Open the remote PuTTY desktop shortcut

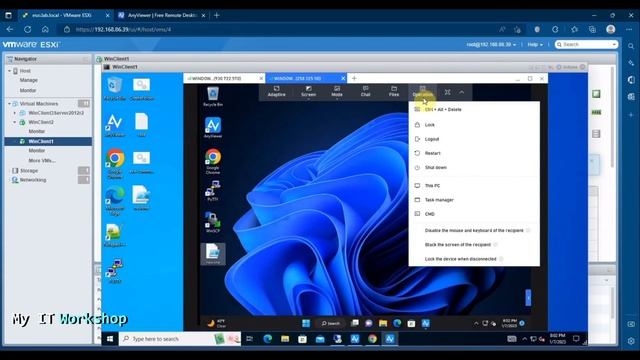click(x=213, y=191)
